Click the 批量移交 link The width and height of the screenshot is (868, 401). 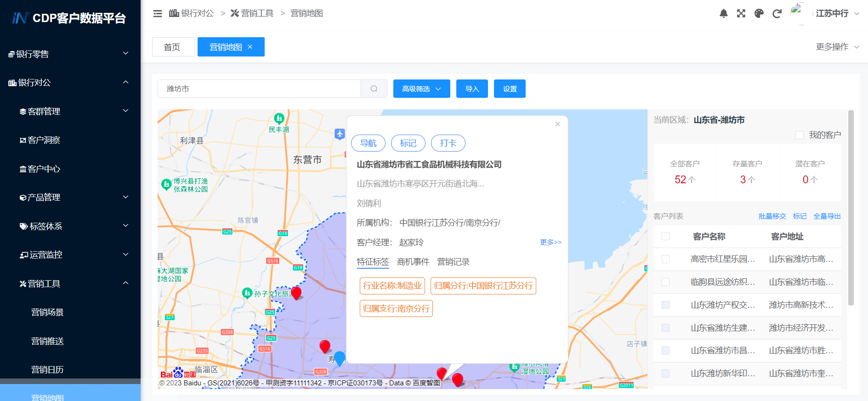pos(772,216)
